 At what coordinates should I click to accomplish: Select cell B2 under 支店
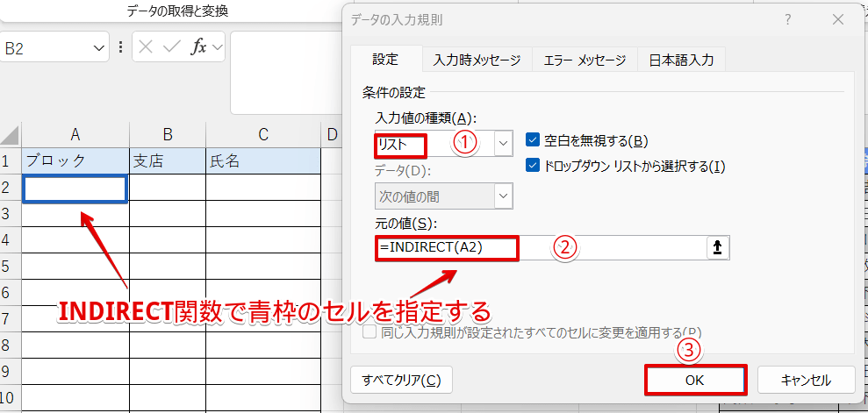(x=168, y=188)
